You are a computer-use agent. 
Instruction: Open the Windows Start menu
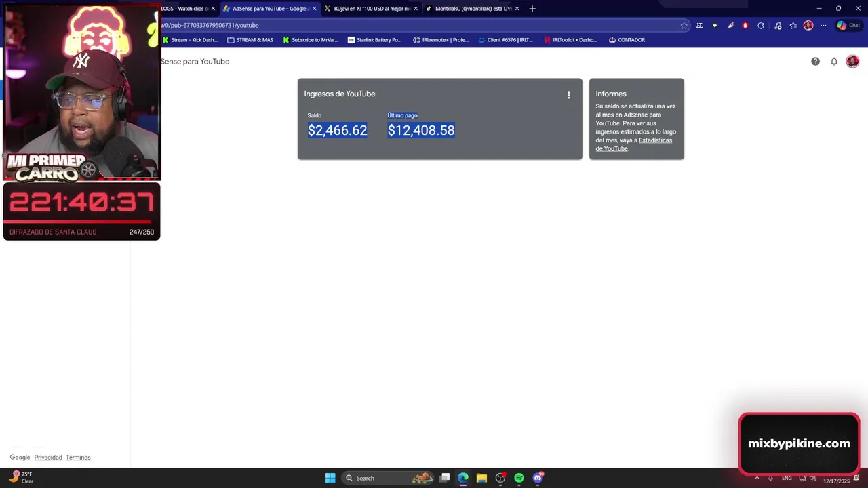pos(330,478)
